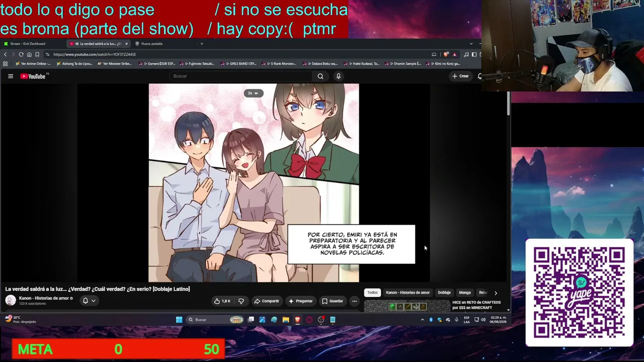Reload the page with the refresh icon
Image resolution: width=644 pixels, height=362 pixels.
21,54
